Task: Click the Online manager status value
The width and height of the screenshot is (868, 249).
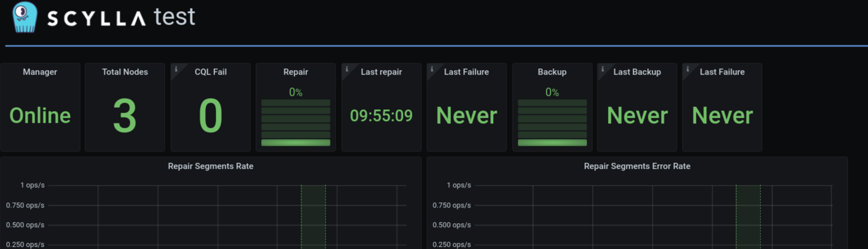Action: click(x=40, y=116)
